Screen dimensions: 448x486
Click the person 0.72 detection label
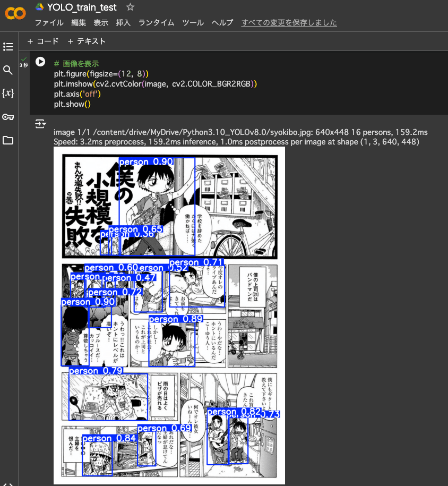[x=115, y=292]
